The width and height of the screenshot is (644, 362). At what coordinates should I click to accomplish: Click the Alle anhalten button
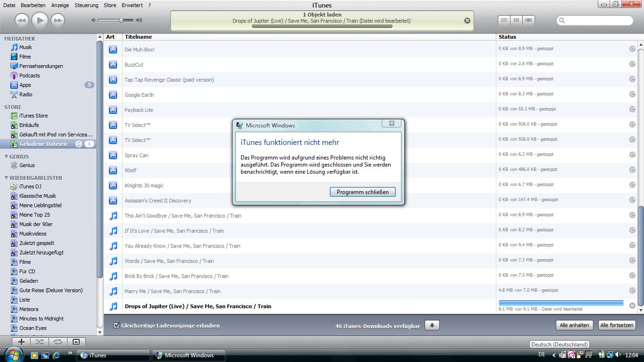tap(574, 325)
